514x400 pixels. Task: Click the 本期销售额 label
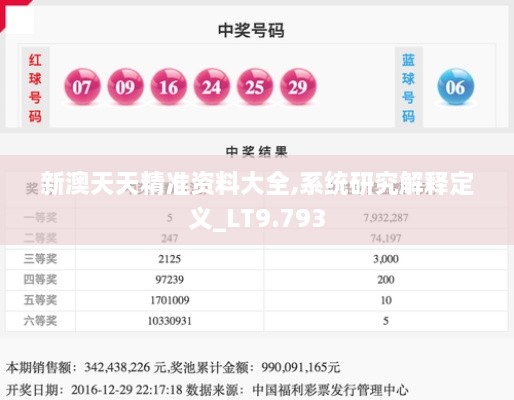pyautogui.click(x=38, y=368)
